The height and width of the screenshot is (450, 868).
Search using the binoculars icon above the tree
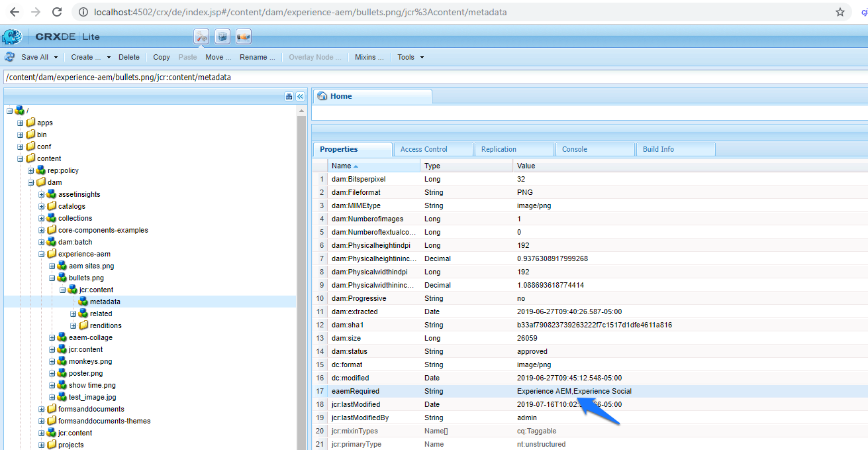289,95
